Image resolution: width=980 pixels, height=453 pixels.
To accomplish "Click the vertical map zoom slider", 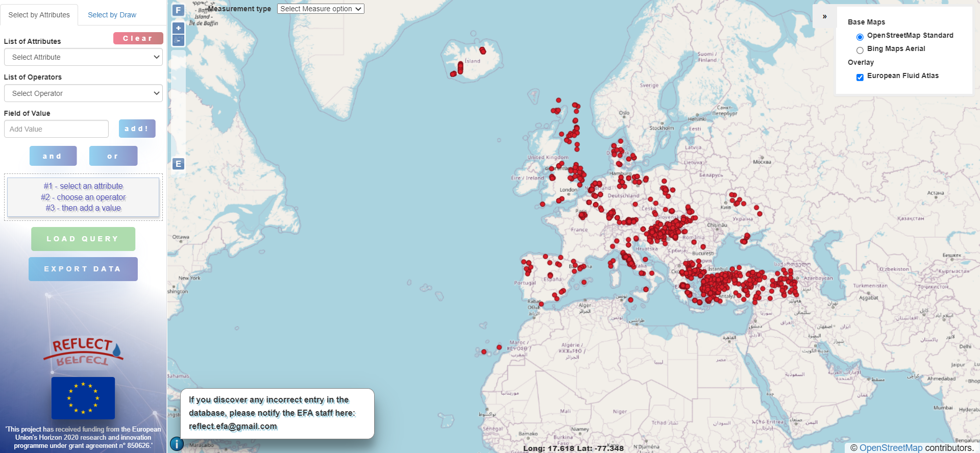I will [x=178, y=102].
